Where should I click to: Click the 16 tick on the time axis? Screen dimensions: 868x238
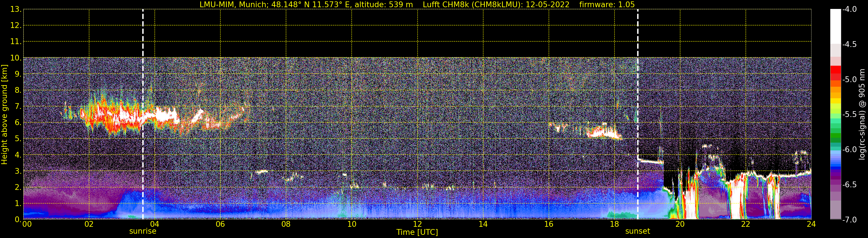(x=549, y=224)
